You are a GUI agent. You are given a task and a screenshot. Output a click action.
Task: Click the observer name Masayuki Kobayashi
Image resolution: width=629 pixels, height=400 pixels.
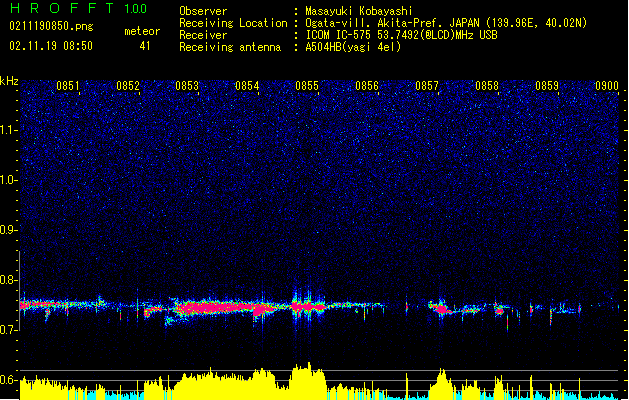(x=359, y=11)
